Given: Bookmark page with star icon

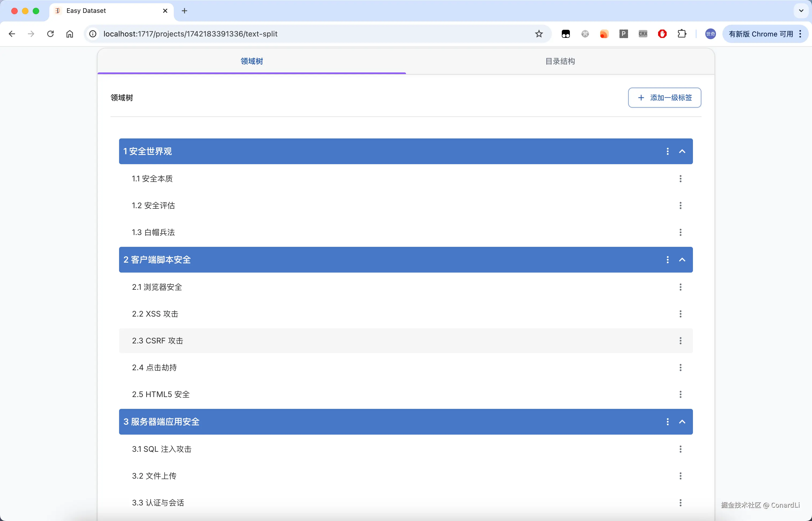Looking at the screenshot, I should (x=539, y=34).
